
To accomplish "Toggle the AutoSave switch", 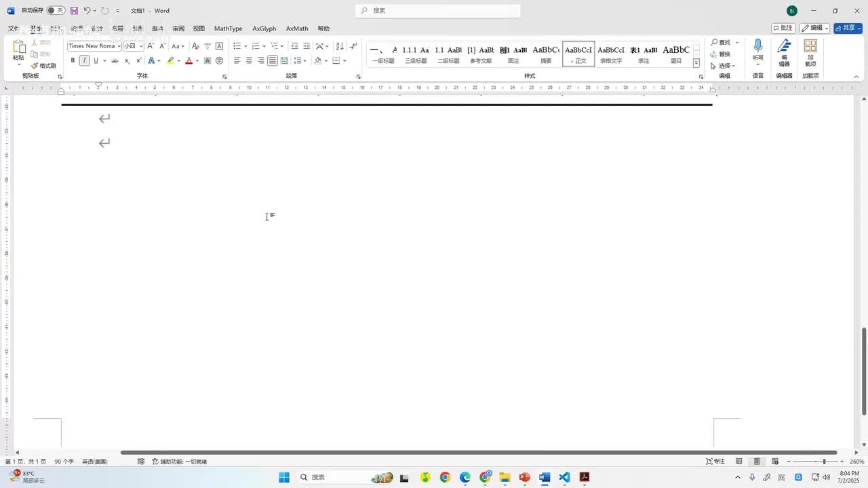I will pyautogui.click(x=56, y=11).
